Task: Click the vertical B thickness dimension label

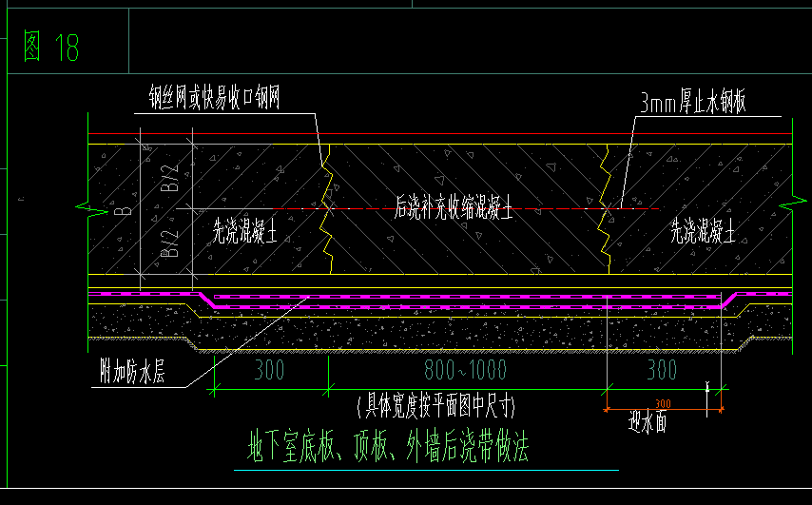Action: (124, 211)
